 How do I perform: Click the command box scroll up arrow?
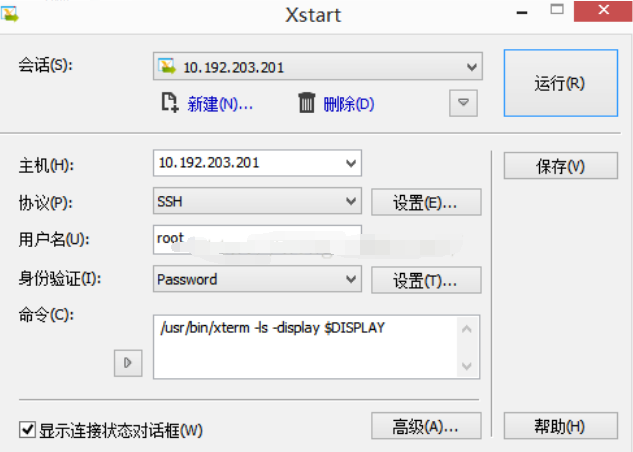coord(467,329)
